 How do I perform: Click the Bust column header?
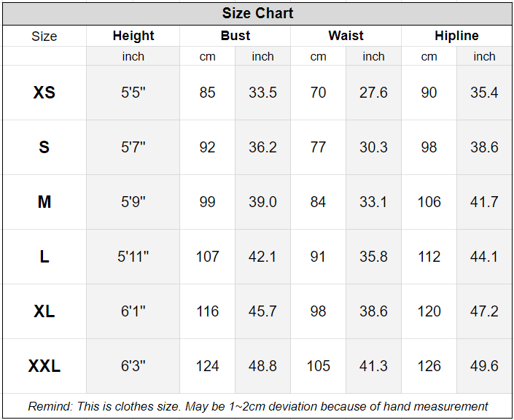tap(235, 36)
